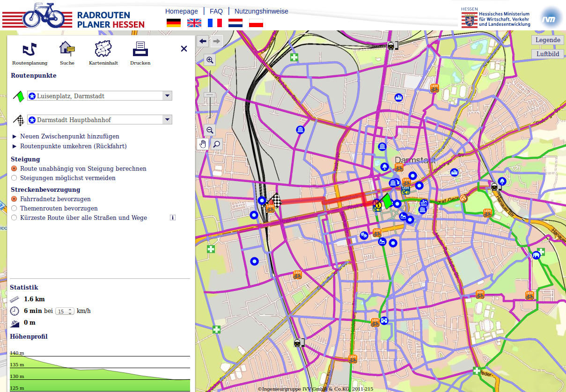
Task: Click the 1.6 km distance value
Action: tap(35, 299)
